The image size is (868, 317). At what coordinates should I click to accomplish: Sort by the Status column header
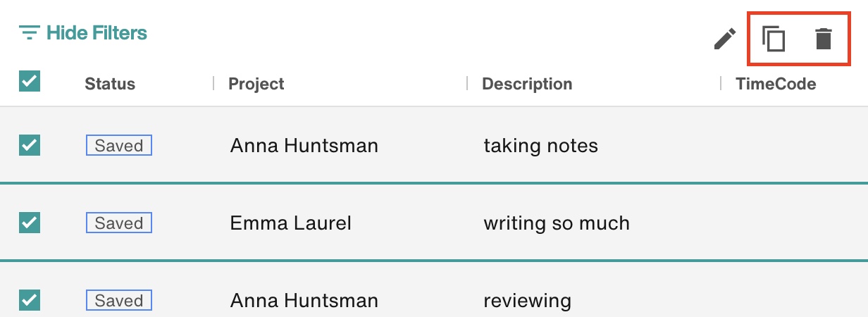pos(110,84)
